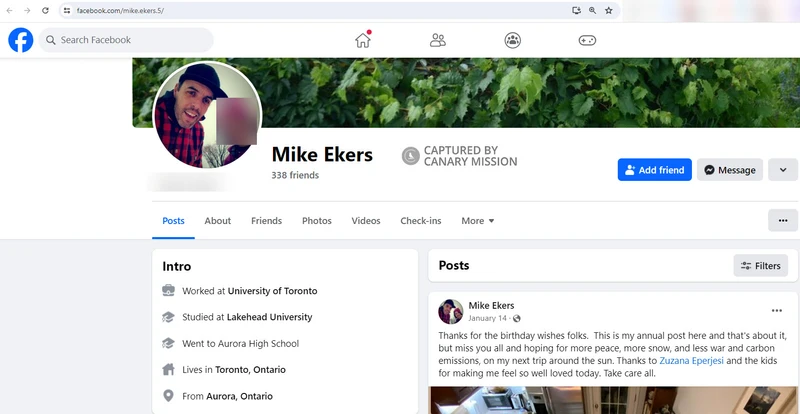Click the Lakehead University link
This screenshot has width=800, height=414.
[x=269, y=317]
